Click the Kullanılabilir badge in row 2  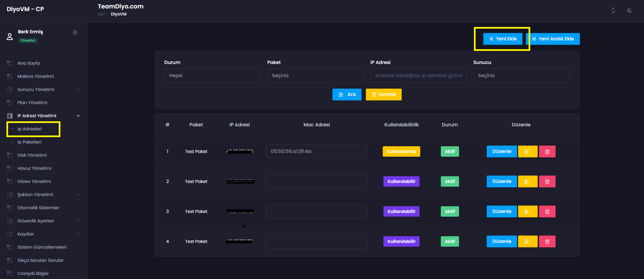pos(401,182)
